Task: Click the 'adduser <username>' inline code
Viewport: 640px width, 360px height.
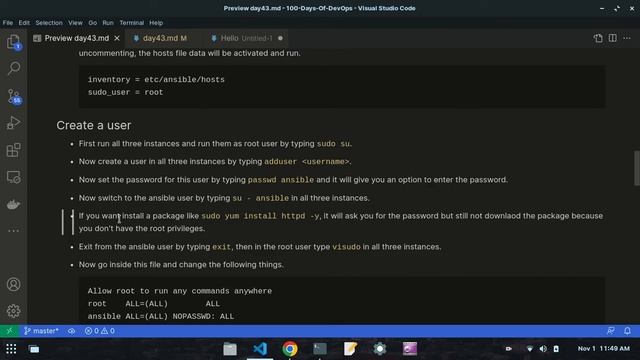Action: [307, 162]
